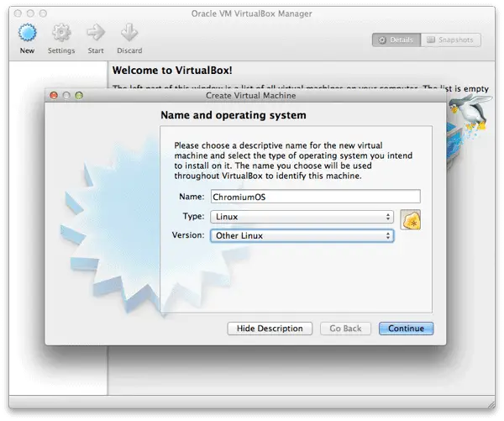Minimize the Create Virtual Machine dialog
Image resolution: width=504 pixels, height=421 pixels.
click(x=66, y=96)
